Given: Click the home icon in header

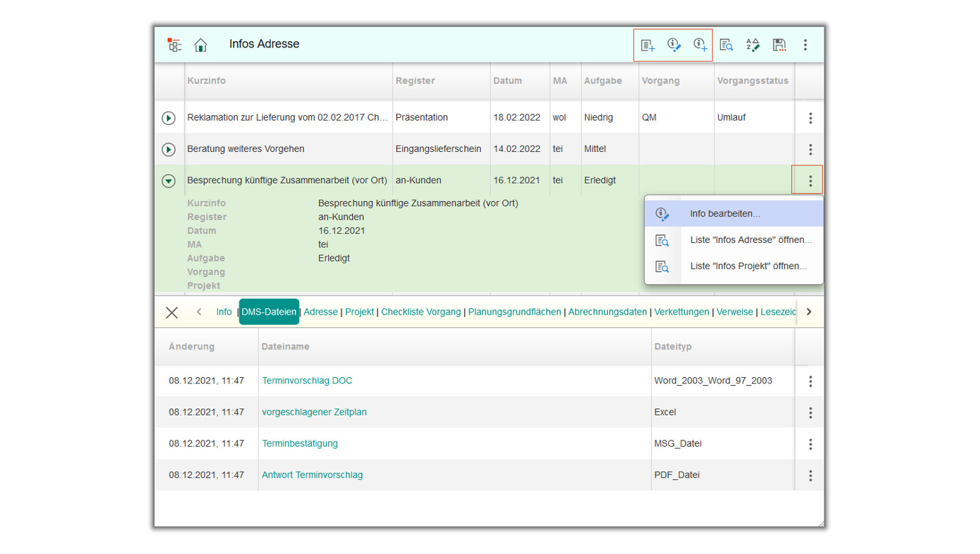Looking at the screenshot, I should (x=201, y=45).
